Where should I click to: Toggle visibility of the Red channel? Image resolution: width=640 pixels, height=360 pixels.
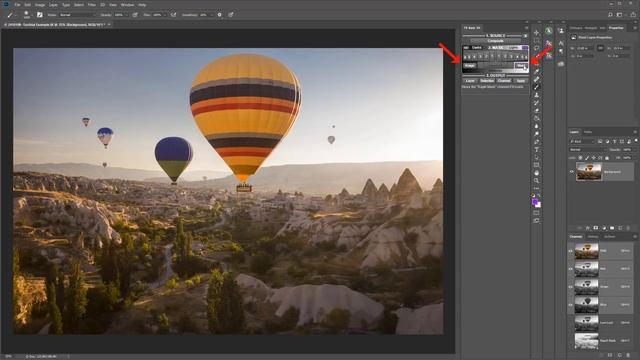coord(571,269)
